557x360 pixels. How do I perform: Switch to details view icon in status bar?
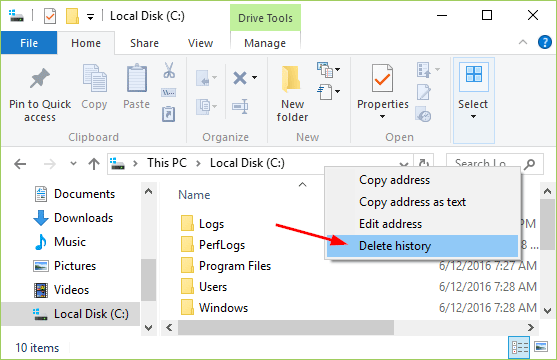pyautogui.click(x=519, y=347)
